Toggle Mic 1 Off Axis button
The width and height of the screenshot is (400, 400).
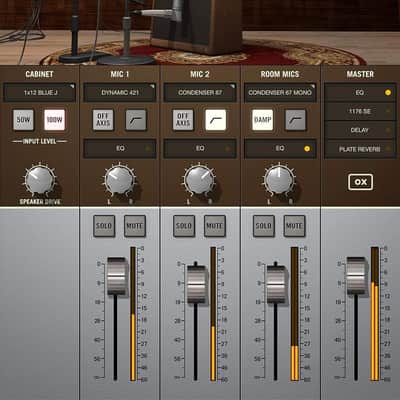(x=103, y=120)
